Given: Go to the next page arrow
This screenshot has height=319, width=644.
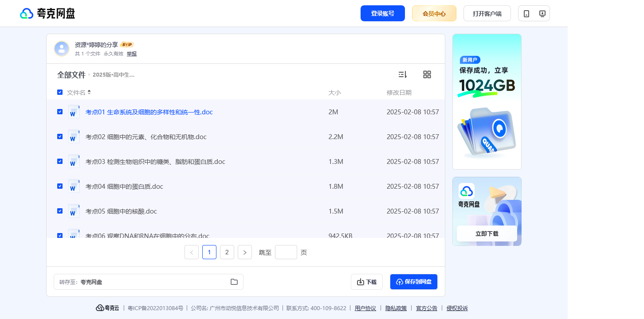Looking at the screenshot, I should tap(245, 252).
